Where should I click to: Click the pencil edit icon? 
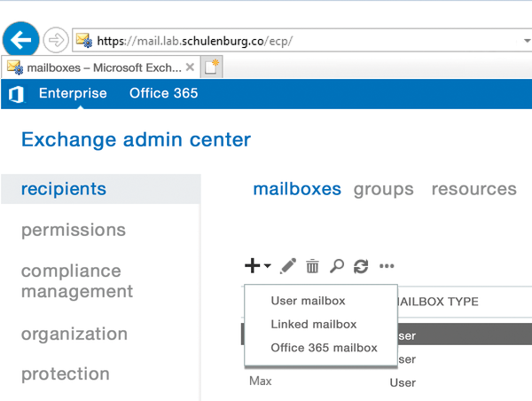pos(287,266)
